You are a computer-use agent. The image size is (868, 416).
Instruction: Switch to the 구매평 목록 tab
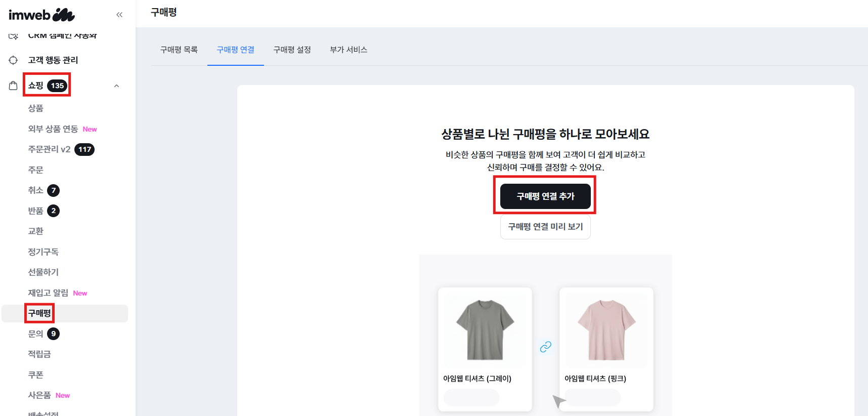click(x=179, y=50)
